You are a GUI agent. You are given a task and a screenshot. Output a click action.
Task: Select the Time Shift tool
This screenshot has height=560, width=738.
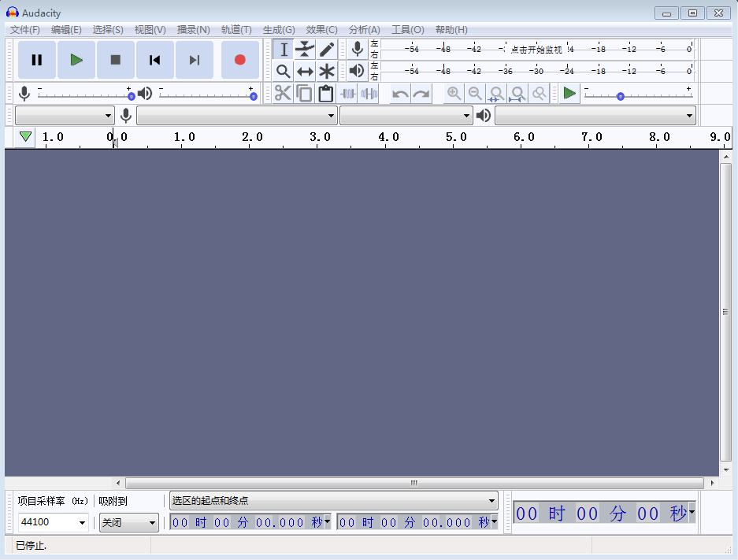coord(305,72)
